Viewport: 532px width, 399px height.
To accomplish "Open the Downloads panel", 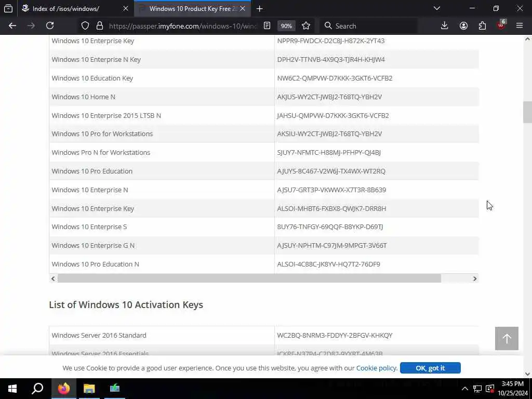I will (x=445, y=26).
